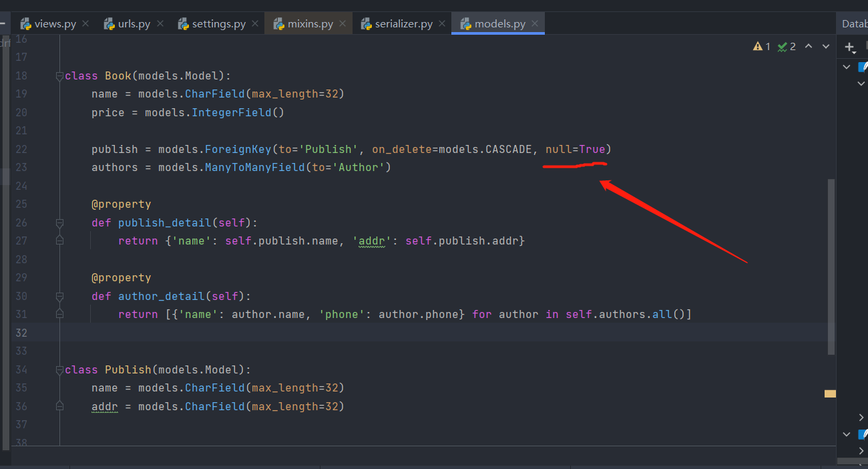Click self.authors.all() on line 31

[626, 314]
